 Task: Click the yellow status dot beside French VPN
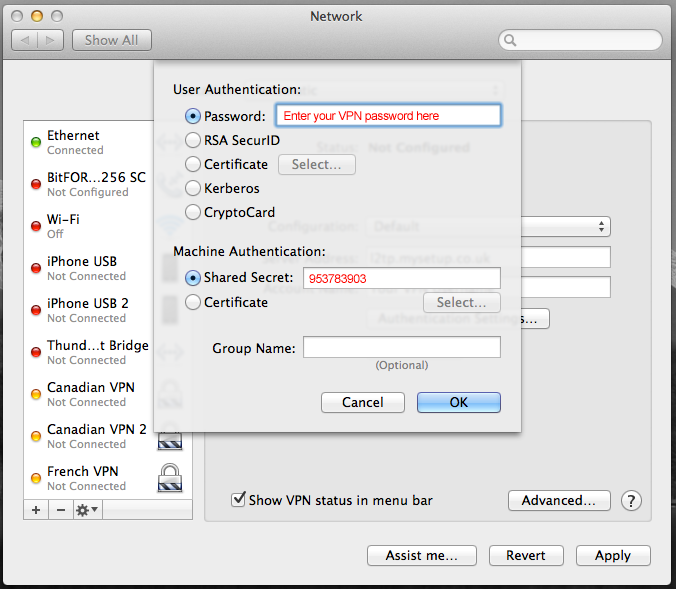click(x=36, y=478)
